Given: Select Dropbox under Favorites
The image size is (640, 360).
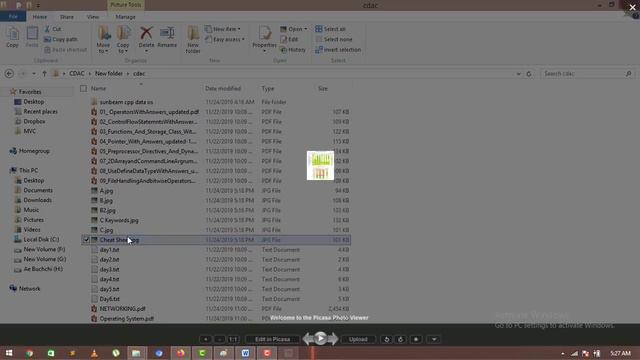Looking at the screenshot, I should click(34, 121).
